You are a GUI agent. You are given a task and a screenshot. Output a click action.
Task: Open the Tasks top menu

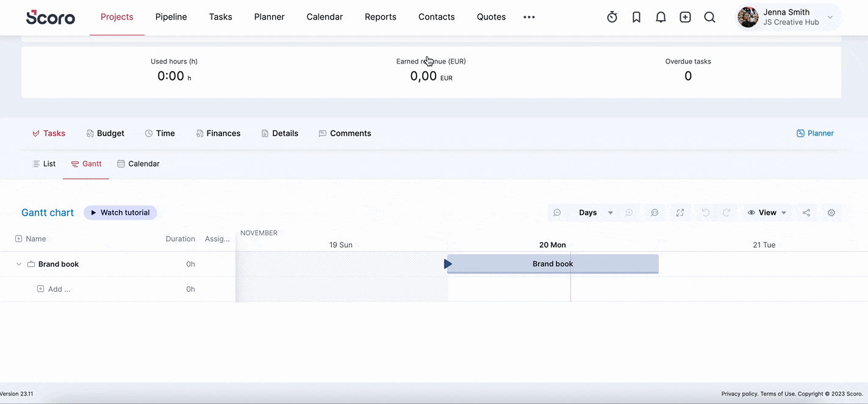tap(220, 17)
